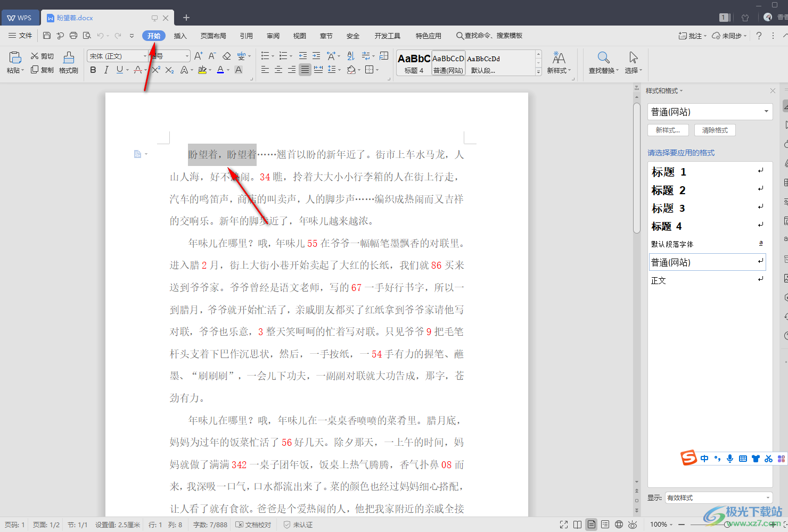Click 未同步 cloud sync button
This screenshot has height=532, width=788.
pyautogui.click(x=729, y=36)
